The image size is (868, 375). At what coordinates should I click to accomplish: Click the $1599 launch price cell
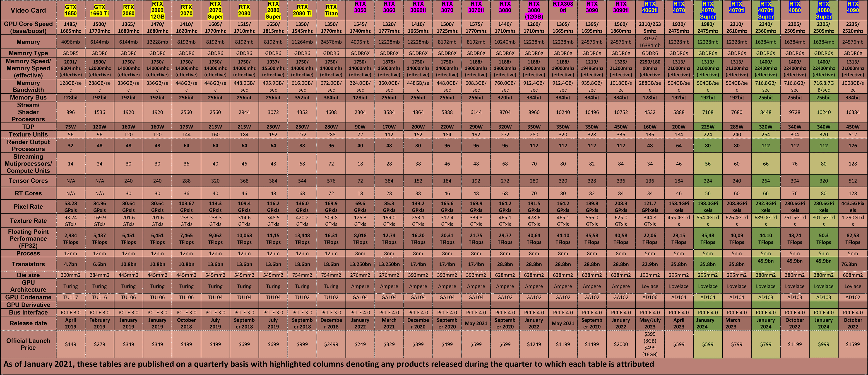click(853, 344)
